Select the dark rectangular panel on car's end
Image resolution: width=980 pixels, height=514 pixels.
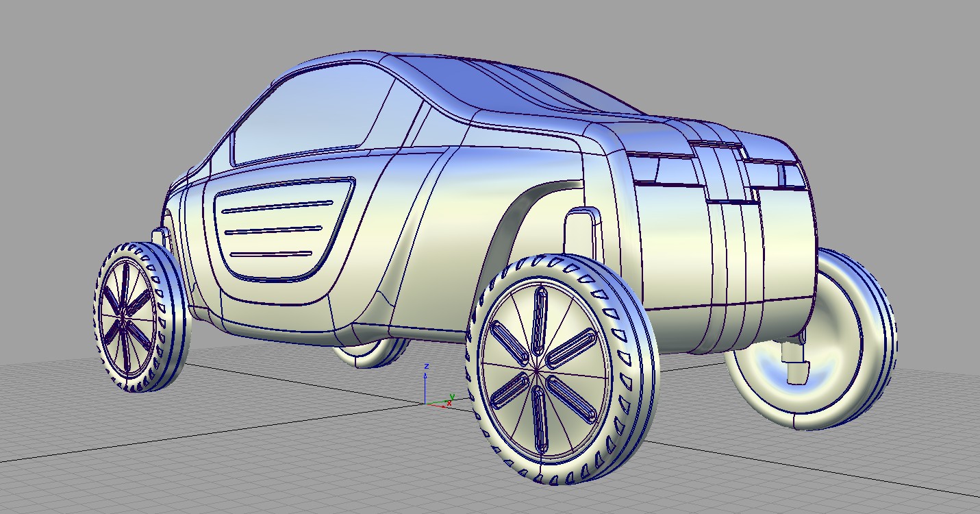(661, 169)
